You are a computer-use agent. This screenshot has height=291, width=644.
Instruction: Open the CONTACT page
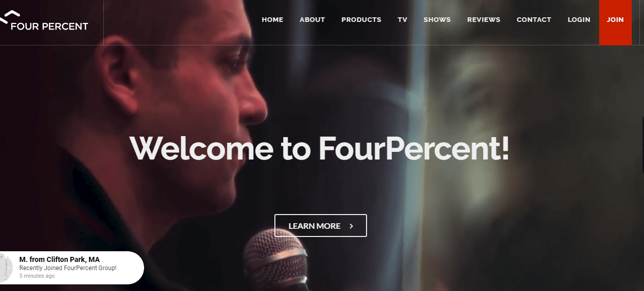pos(534,20)
